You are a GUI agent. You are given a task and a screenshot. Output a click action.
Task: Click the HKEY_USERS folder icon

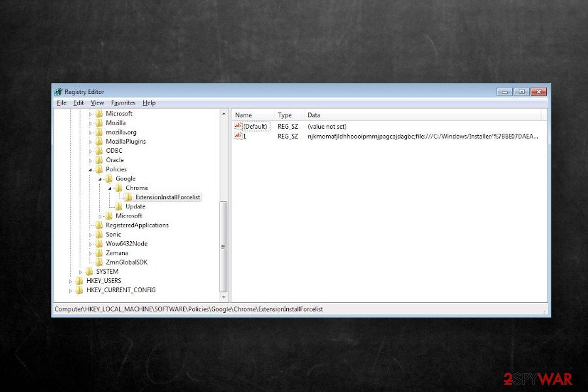point(80,281)
